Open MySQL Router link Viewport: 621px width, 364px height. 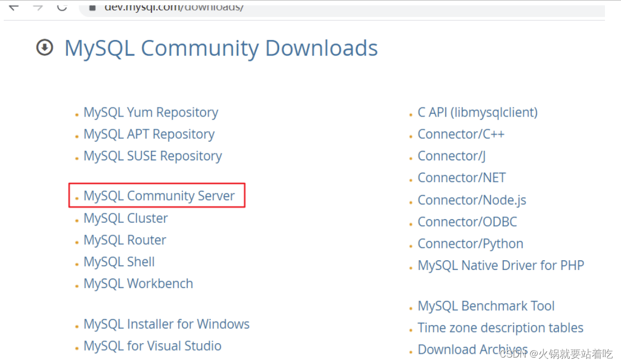click(125, 240)
